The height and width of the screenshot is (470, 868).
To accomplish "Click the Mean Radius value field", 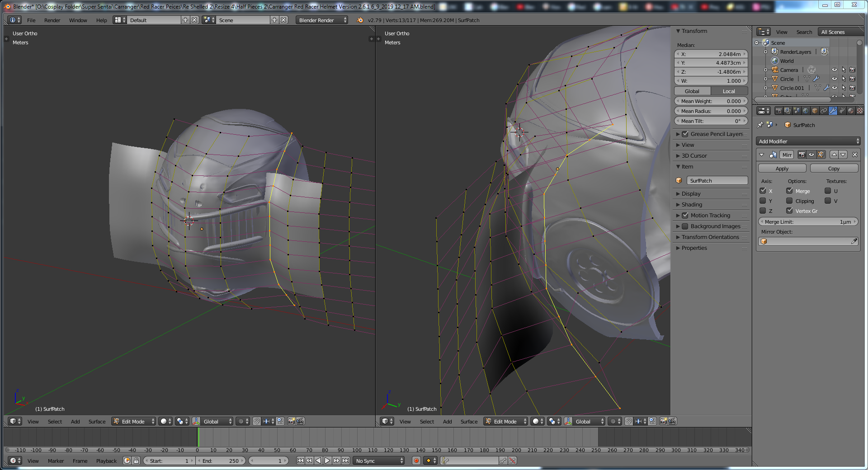I will (x=711, y=111).
